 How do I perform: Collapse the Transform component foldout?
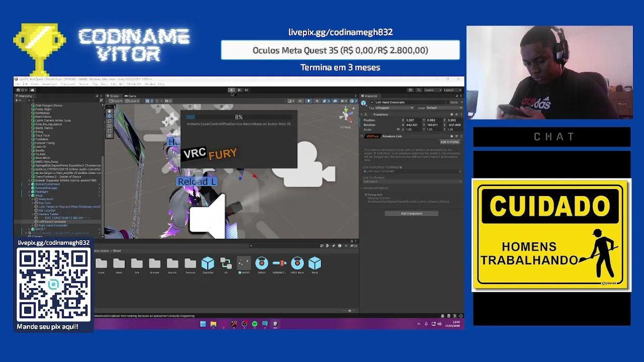click(361, 115)
